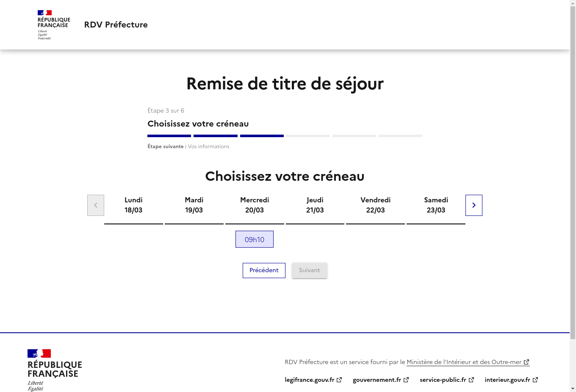
Task: Click the previous week left chevron
Action: tap(96, 205)
